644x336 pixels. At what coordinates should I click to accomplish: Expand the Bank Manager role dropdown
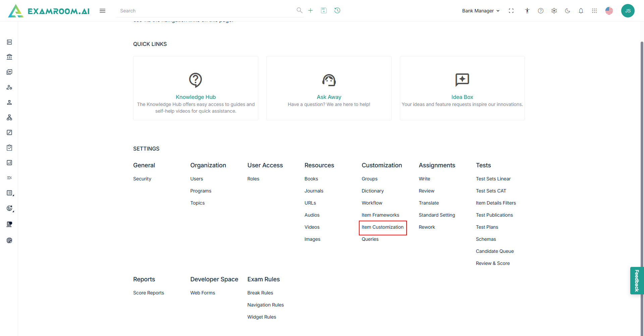click(x=481, y=11)
